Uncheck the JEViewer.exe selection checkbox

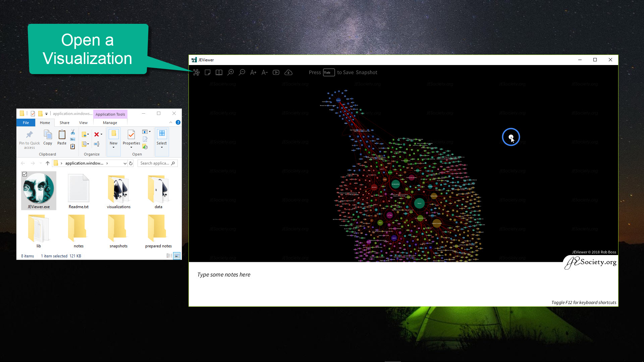coord(24,174)
